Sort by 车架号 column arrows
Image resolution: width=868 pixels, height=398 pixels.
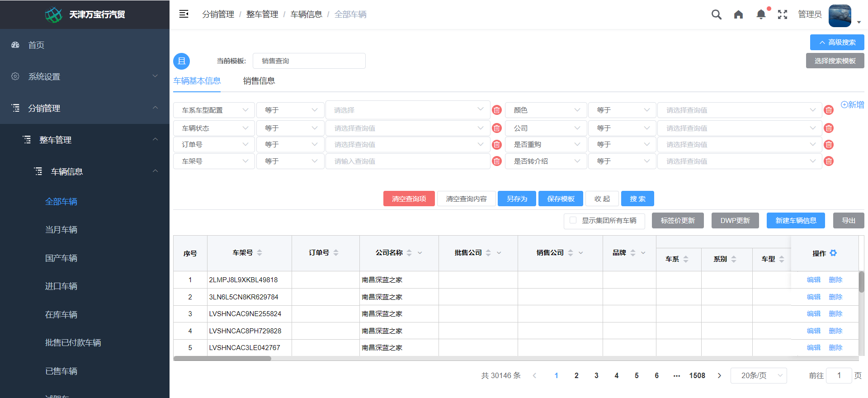click(259, 253)
